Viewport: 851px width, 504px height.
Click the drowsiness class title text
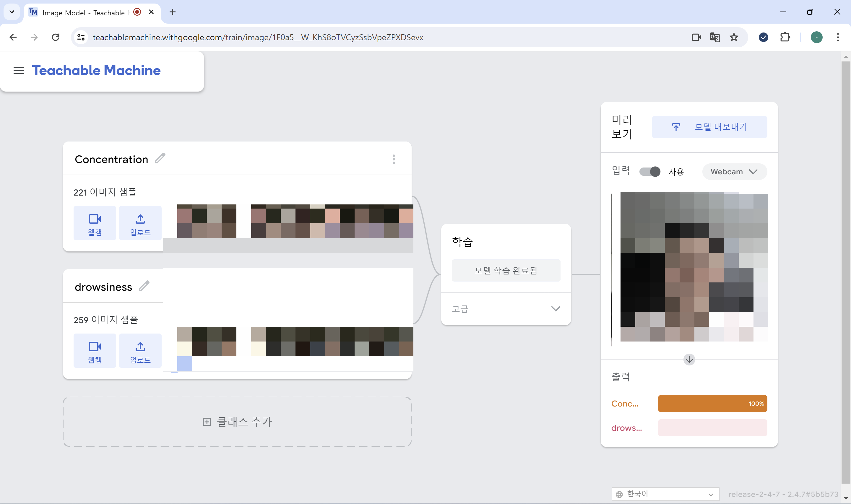tap(103, 287)
